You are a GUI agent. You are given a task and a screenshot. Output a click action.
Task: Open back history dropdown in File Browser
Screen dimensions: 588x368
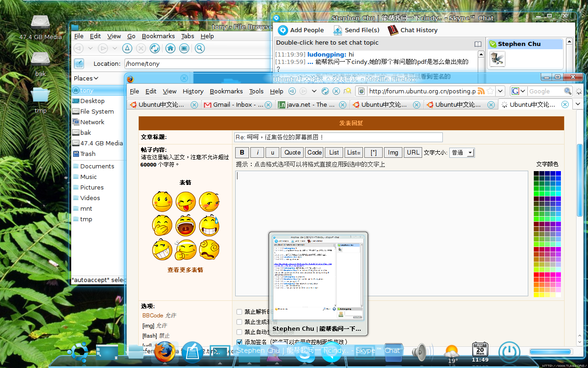90,48
